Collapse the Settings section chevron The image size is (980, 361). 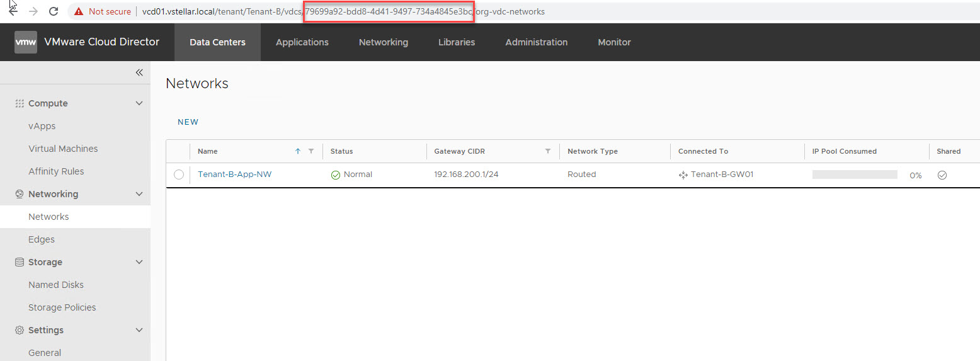point(139,330)
